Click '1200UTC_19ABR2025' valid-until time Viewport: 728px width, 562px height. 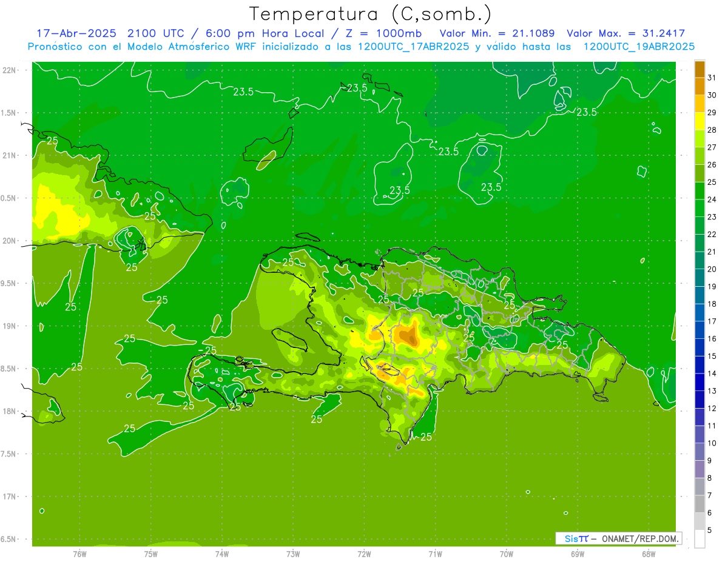(x=639, y=46)
